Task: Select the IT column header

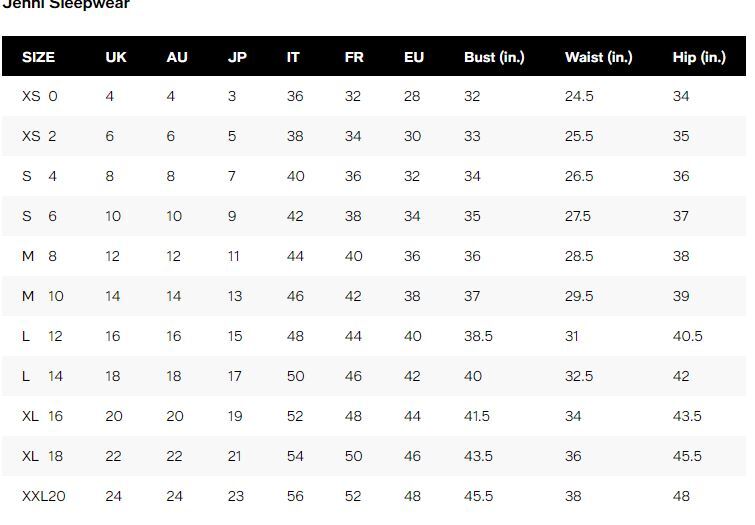Action: click(293, 57)
